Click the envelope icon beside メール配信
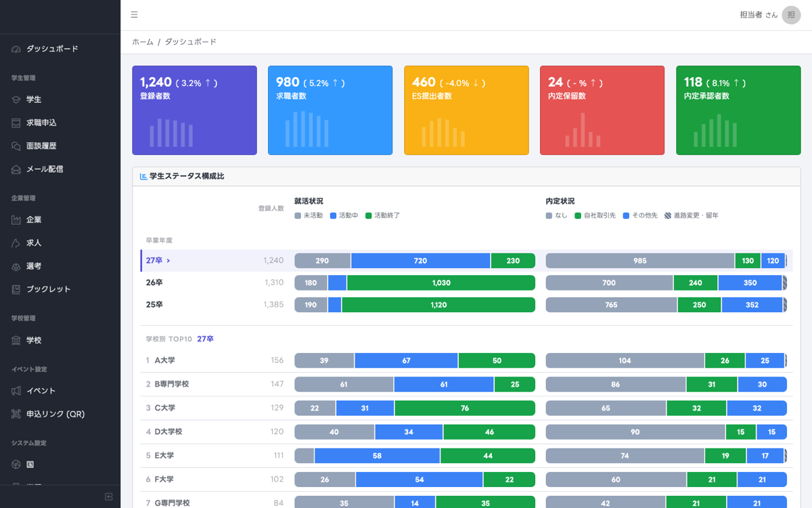812x508 pixels. coord(16,169)
